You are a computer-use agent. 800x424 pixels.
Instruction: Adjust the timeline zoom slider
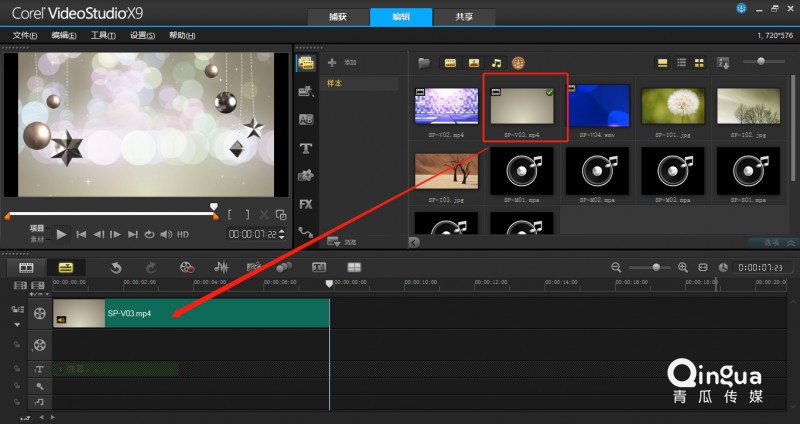(656, 267)
